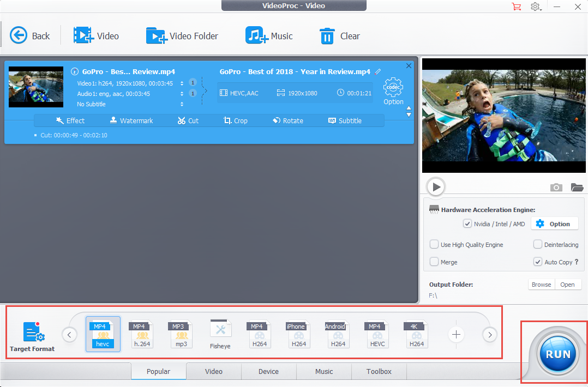Toggle the Auto Copy checkbox
588x387 pixels.
(537, 262)
